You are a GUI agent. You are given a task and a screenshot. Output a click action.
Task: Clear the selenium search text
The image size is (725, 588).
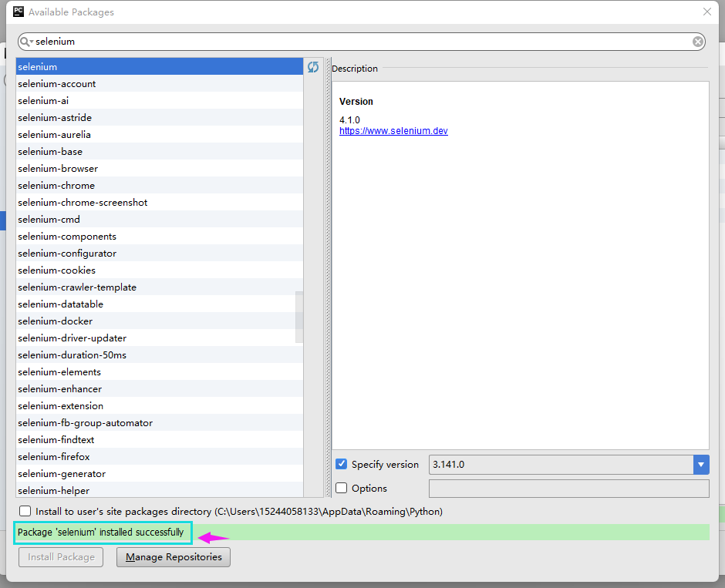tap(698, 42)
